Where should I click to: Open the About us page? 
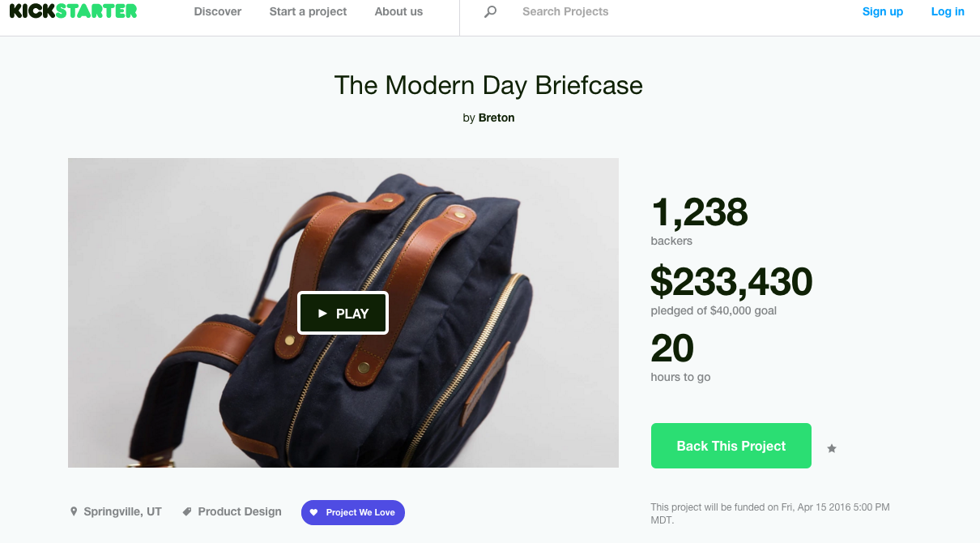[398, 11]
